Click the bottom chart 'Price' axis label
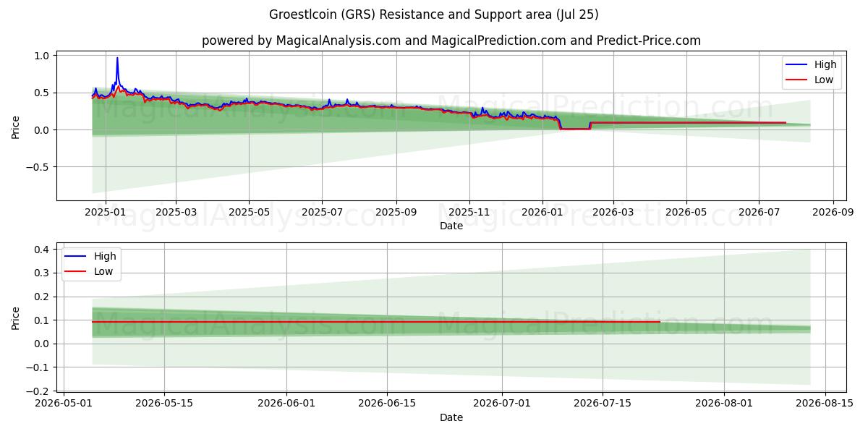Image resolution: width=868 pixels, height=434 pixels. pyautogui.click(x=16, y=318)
